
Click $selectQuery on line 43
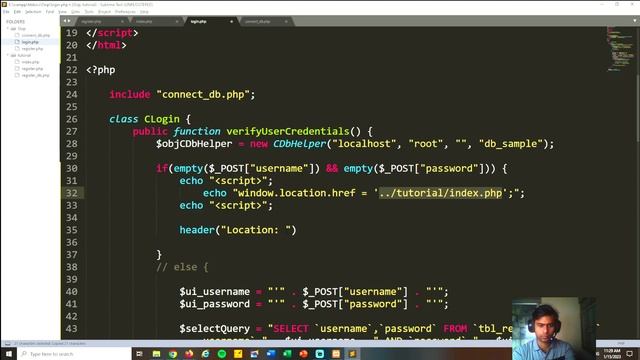click(x=215, y=329)
